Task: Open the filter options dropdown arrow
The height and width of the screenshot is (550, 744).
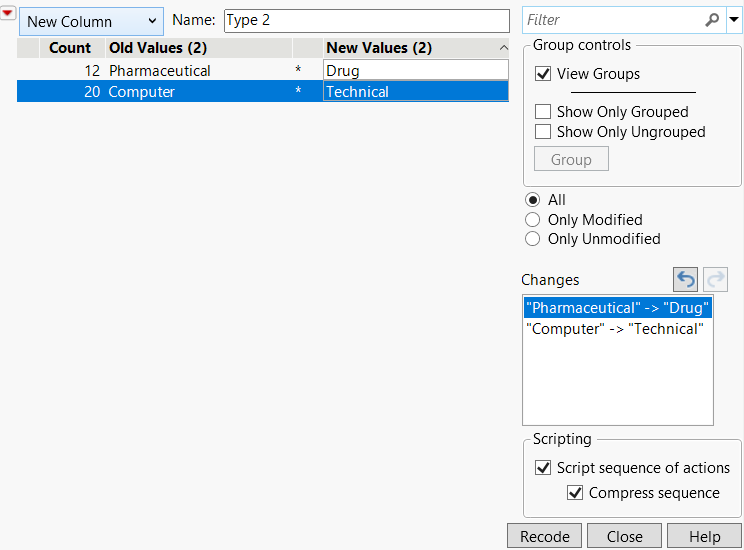Action: point(734,20)
